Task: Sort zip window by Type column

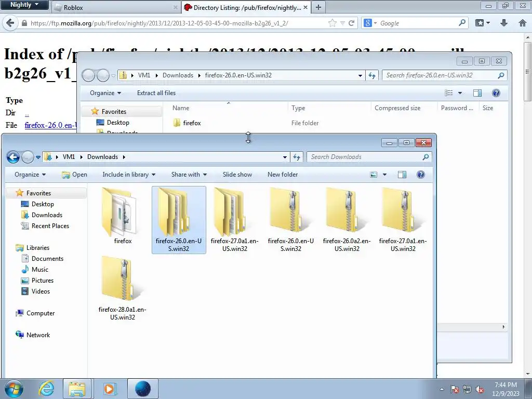Action: click(x=330, y=108)
